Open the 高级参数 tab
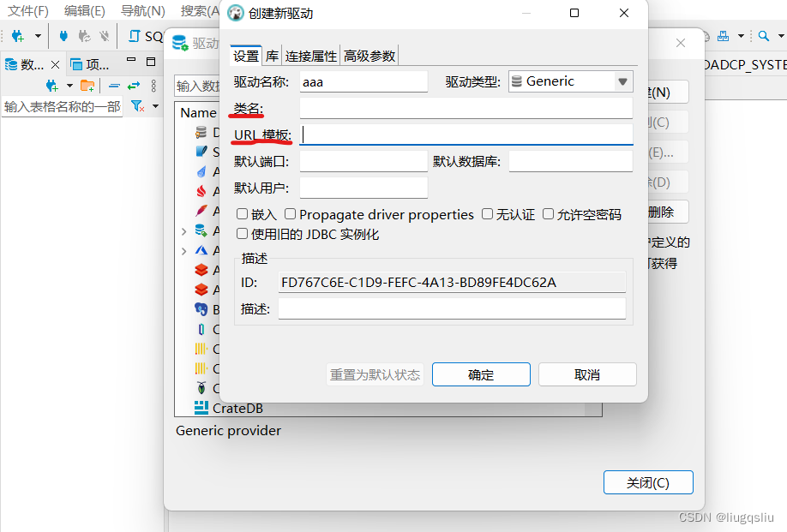This screenshot has height=532, width=787. (369, 56)
